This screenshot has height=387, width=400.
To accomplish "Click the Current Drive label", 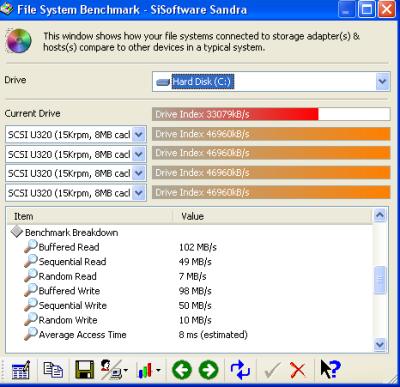I will 32,113.
